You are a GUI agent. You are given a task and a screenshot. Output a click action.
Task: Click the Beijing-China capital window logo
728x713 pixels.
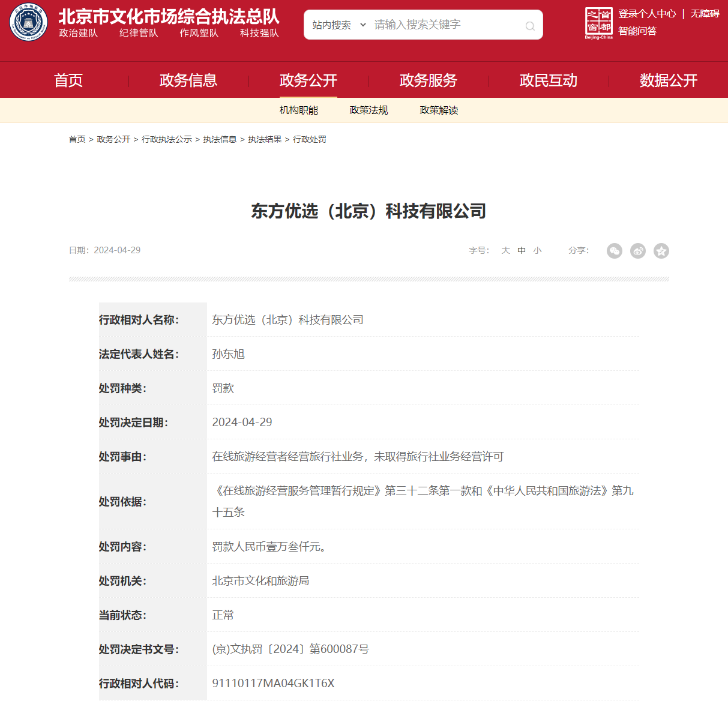(598, 23)
